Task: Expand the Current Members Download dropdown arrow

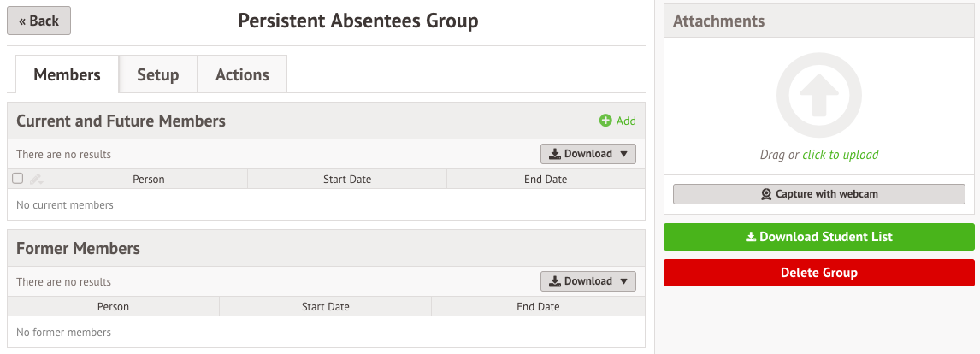Action: pyautogui.click(x=623, y=154)
